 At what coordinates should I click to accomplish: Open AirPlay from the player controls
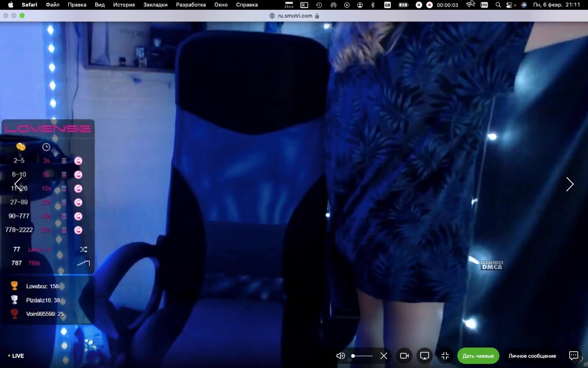click(x=425, y=356)
